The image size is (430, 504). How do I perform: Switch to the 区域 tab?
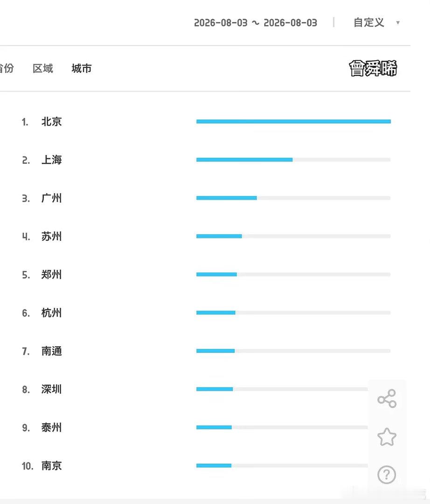(x=43, y=68)
